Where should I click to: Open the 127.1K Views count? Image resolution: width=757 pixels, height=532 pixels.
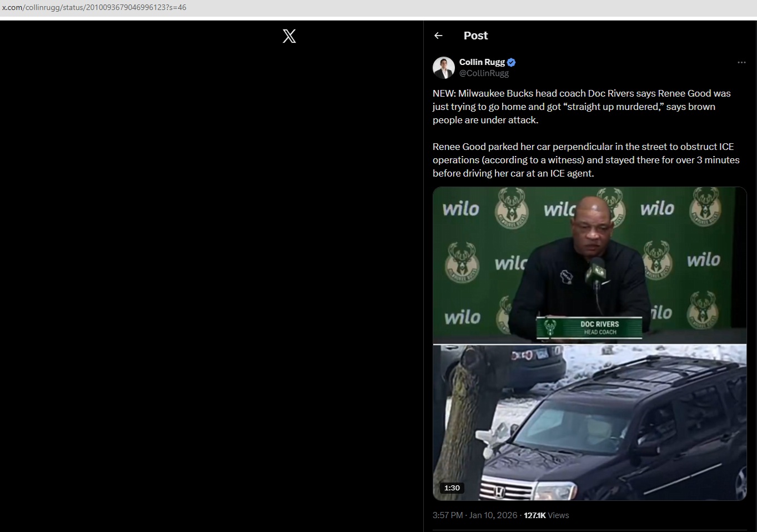click(547, 515)
